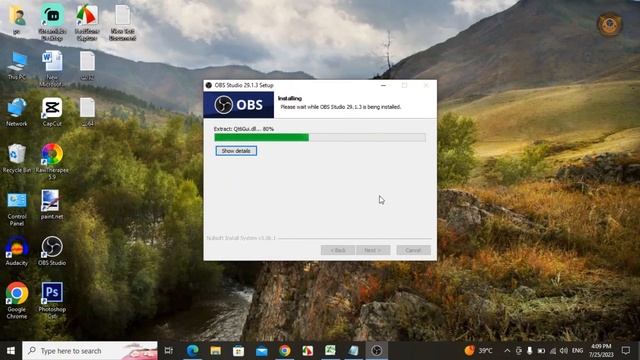640x360 pixels.
Task: Open Microsoft Edge from the taskbar
Action: pyautogui.click(x=192, y=351)
